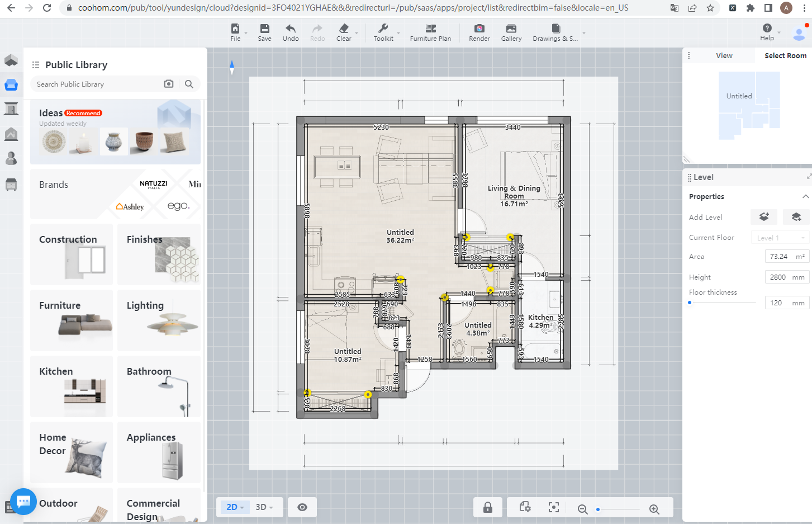812x524 pixels.
Task: Expand the Current Floor Level 1 dropdown
Action: coord(780,238)
